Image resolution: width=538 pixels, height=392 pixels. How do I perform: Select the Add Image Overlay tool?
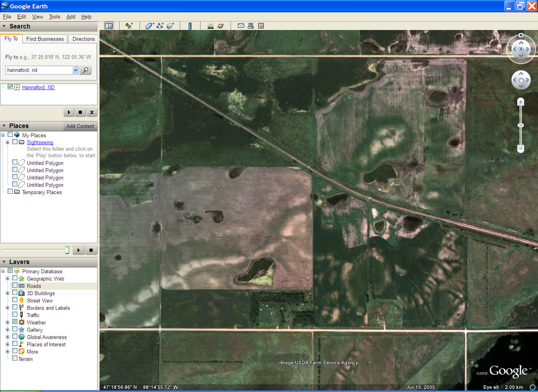coord(170,26)
